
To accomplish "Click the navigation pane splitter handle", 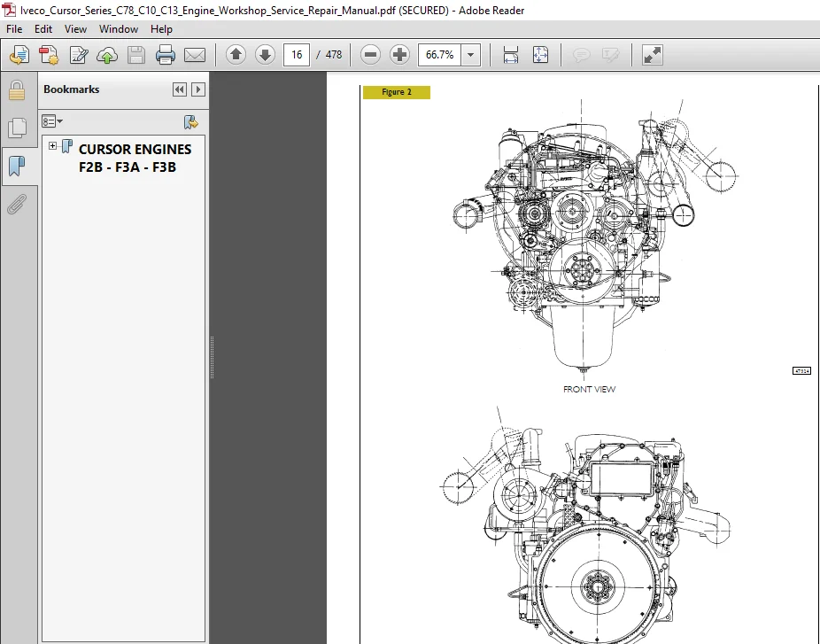I will [212, 358].
